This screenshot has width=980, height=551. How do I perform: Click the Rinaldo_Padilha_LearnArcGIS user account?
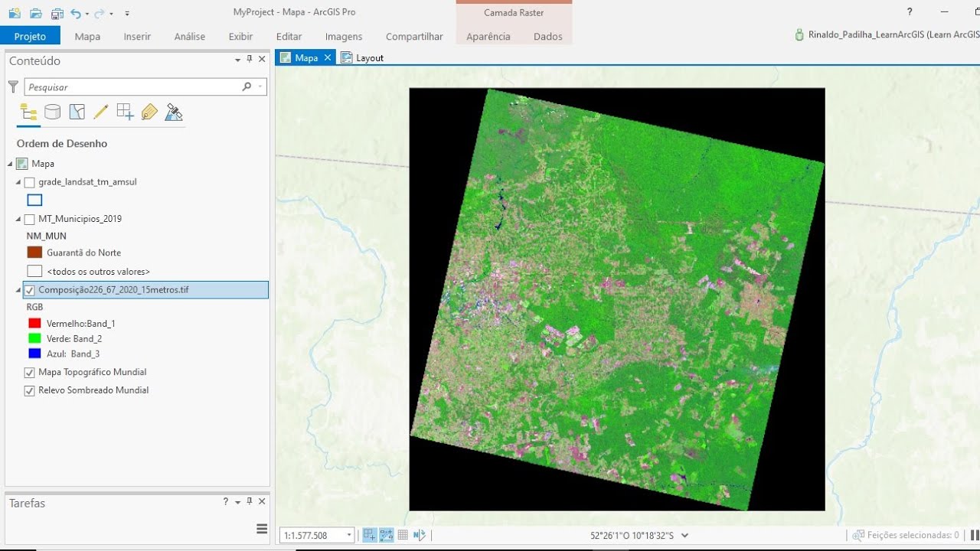[x=887, y=34]
